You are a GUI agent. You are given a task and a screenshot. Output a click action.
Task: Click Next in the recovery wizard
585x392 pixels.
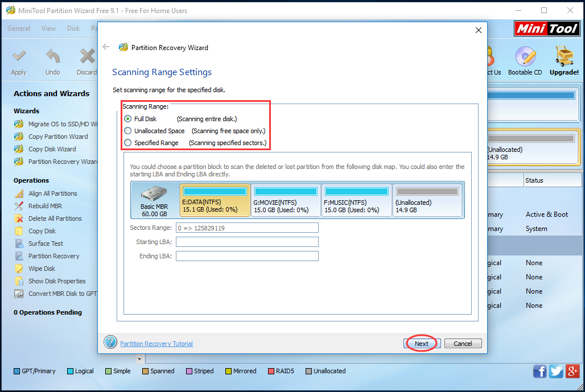[x=422, y=344]
